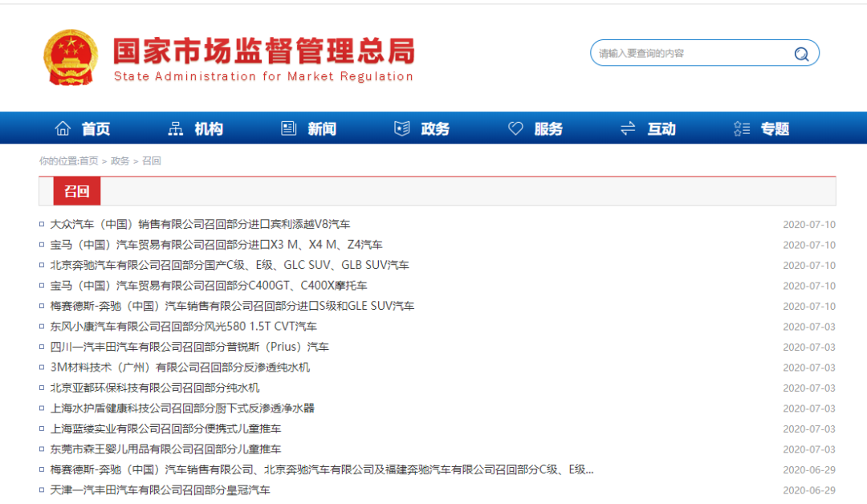This screenshot has height=504, width=867.
Task: Open 天津一汽丰田 recall of 皇冠汽车
Action: [161, 490]
